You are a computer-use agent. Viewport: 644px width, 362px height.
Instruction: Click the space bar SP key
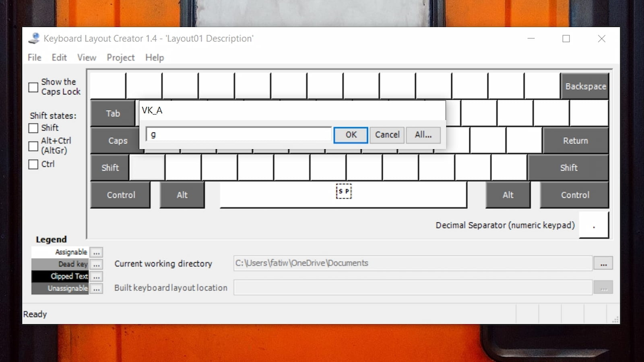tap(343, 195)
